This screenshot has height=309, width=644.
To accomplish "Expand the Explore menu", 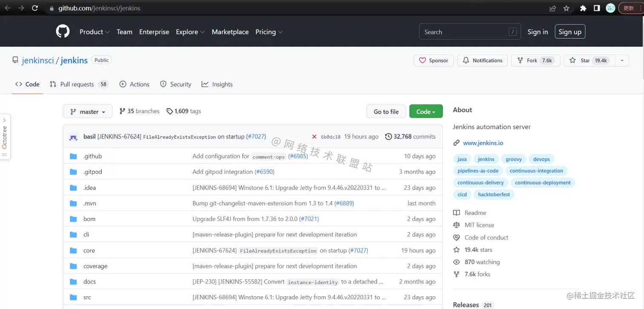I will 190,32.
